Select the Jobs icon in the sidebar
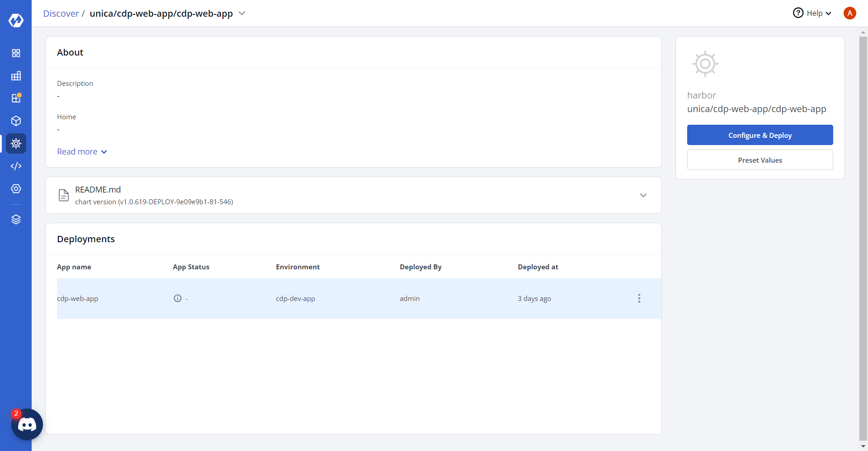Image resolution: width=868 pixels, height=451 pixels. 16,75
